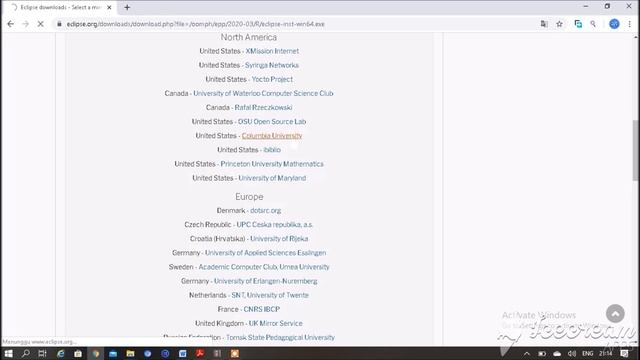Pick the University of Maryland mirror
The image size is (640, 360).
[272, 178]
